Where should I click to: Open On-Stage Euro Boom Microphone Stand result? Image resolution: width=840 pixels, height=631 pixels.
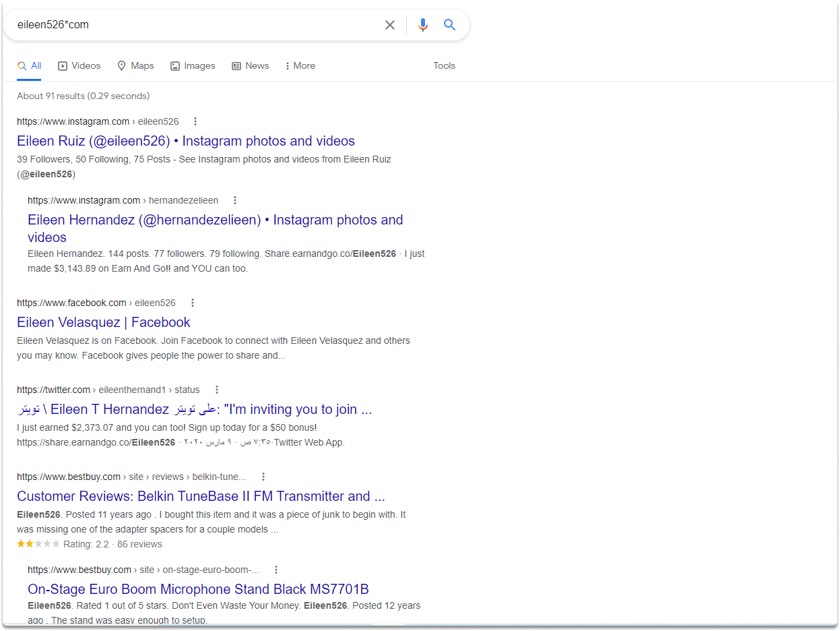pos(198,589)
